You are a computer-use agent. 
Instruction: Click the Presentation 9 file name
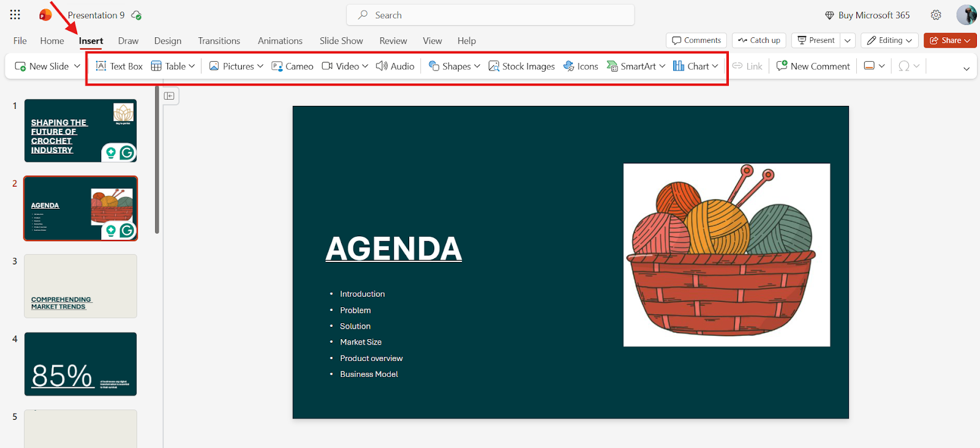click(96, 15)
